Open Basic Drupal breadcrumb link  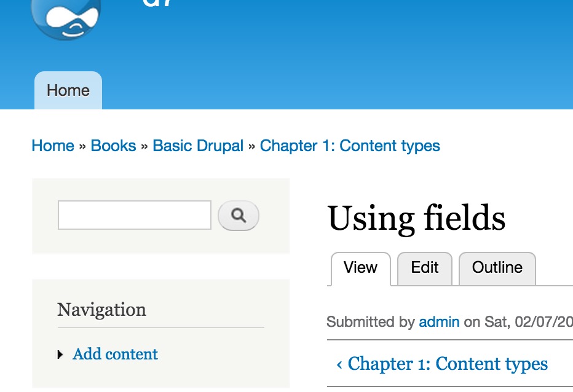[x=198, y=146]
